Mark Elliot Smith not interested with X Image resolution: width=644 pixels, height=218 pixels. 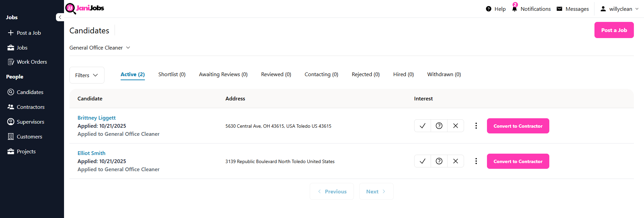tap(456, 161)
